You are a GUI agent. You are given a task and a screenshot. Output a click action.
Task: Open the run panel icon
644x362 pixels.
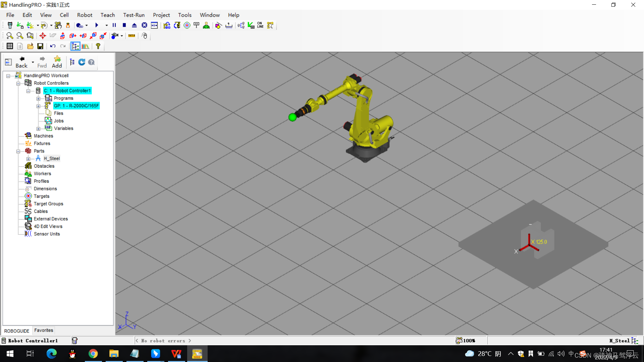tap(154, 25)
